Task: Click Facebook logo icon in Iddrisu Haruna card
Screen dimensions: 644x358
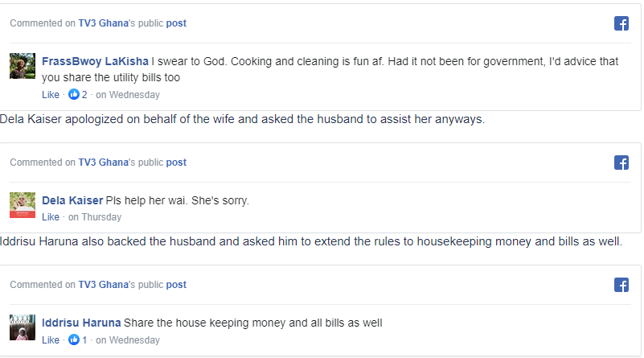Action: click(621, 285)
